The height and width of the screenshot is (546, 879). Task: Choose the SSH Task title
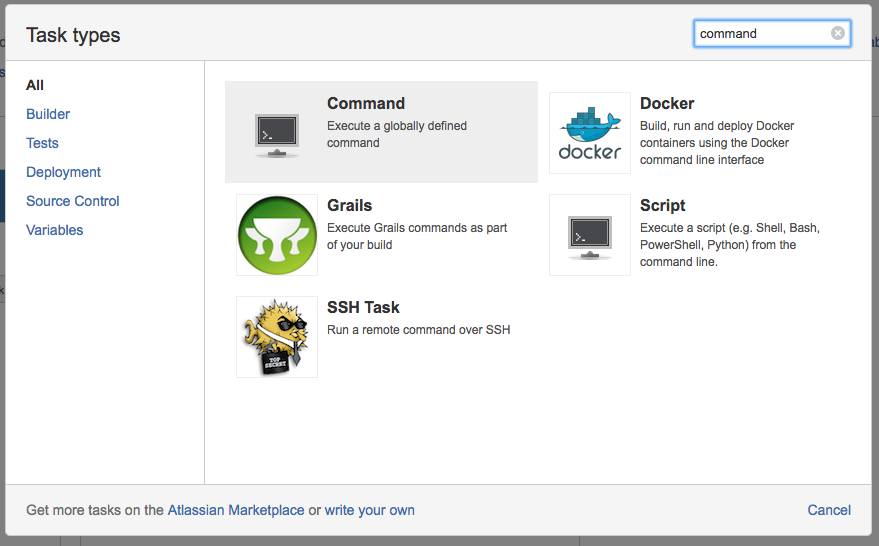coord(363,307)
